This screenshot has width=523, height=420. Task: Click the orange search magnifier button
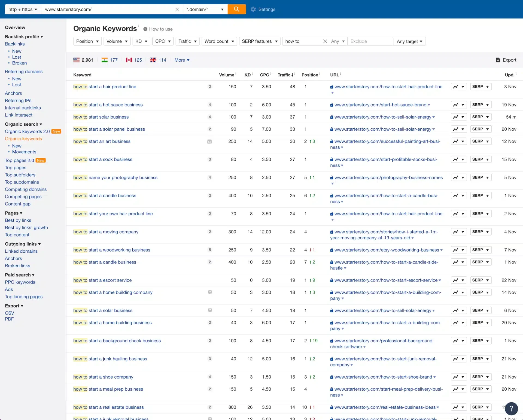coord(236,9)
